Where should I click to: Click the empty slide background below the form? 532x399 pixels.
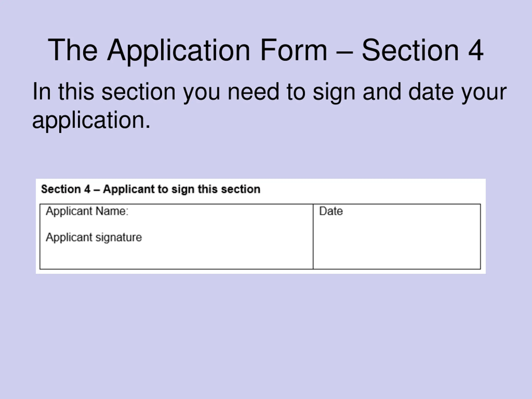click(265, 337)
